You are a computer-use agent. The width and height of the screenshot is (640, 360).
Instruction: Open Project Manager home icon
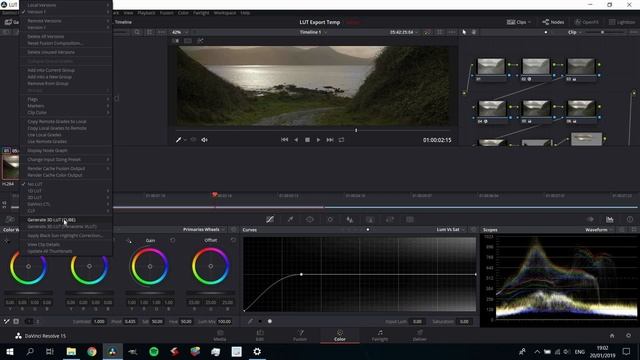point(612,336)
